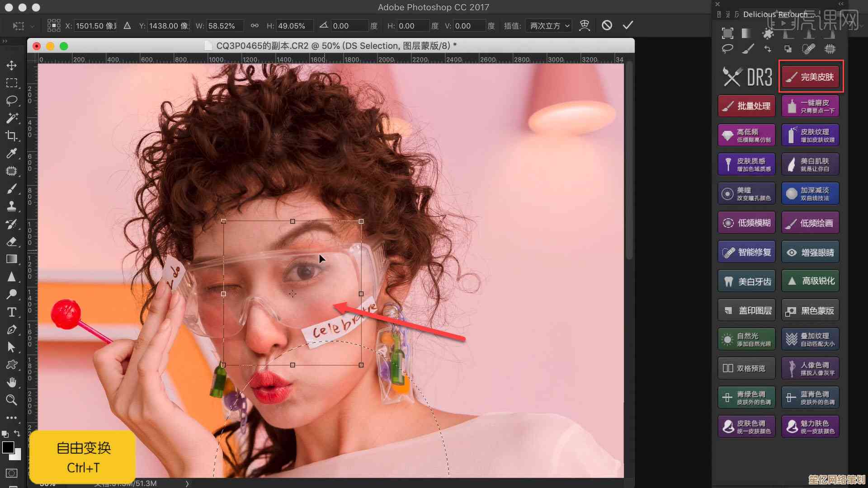Viewport: 868px width, 488px height.
Task: Choose the Eyedropper tool
Action: [x=12, y=153]
